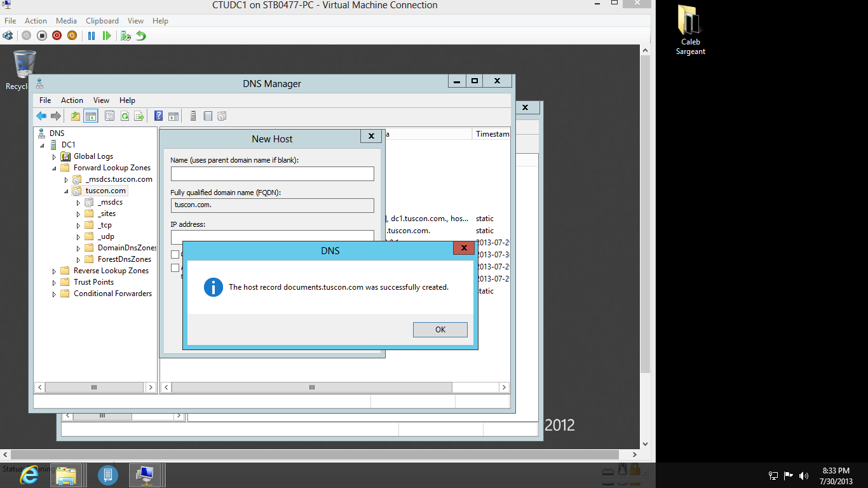868x488 pixels.
Task: Open the volume control in system tray
Action: [x=804, y=475]
